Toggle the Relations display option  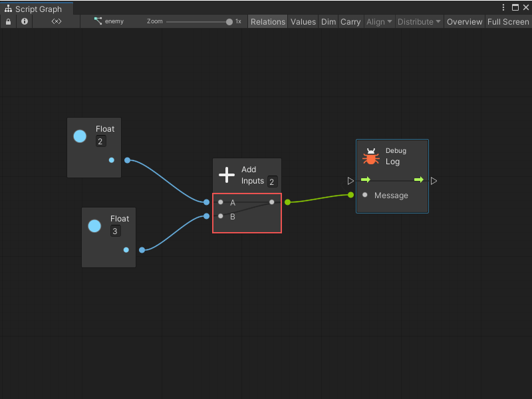(x=267, y=21)
